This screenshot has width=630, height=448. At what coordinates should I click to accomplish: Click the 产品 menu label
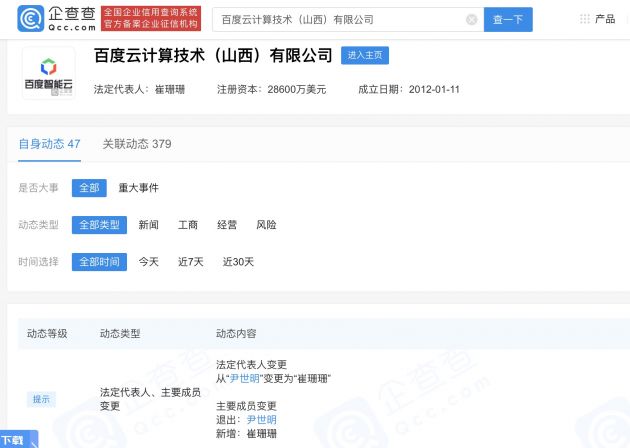coord(605,19)
